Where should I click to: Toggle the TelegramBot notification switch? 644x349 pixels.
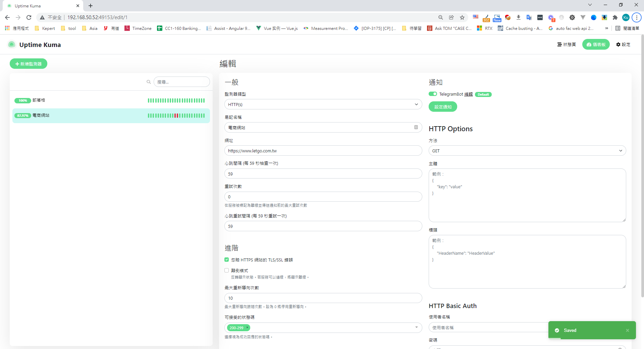(x=433, y=94)
